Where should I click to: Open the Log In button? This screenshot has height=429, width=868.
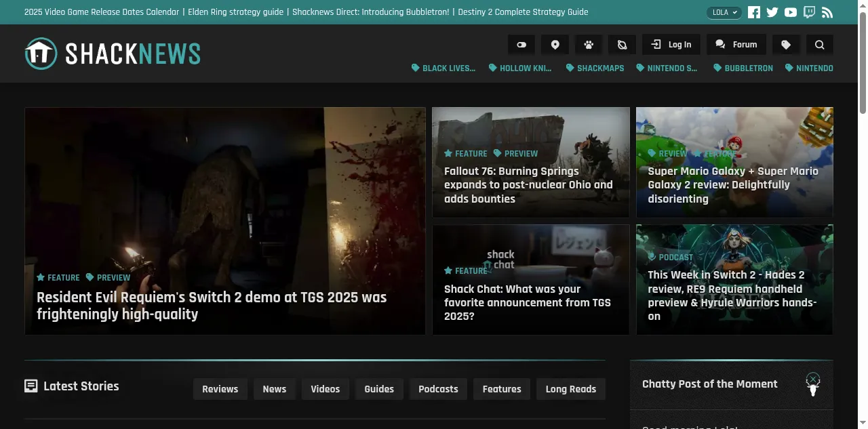point(671,45)
